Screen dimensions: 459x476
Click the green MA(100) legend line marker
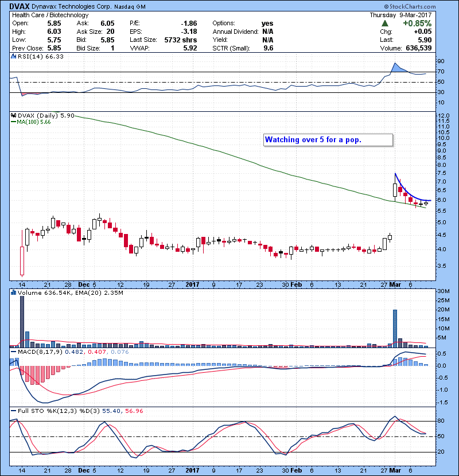pyautogui.click(x=13, y=122)
